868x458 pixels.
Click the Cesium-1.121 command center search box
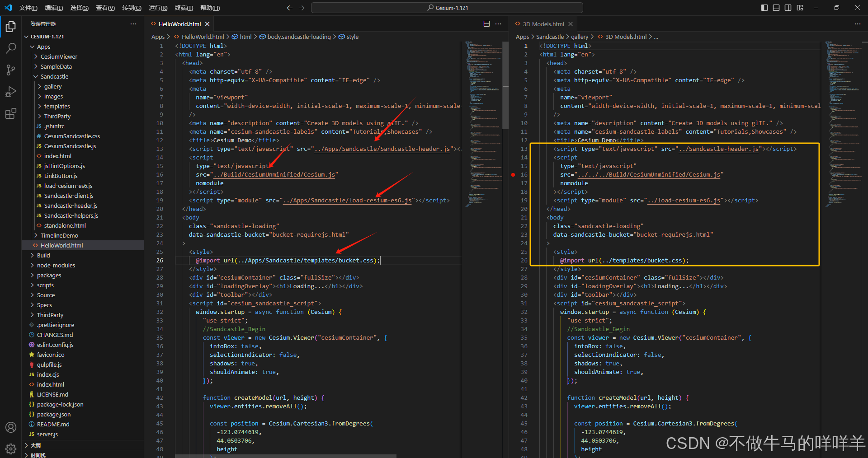pos(447,8)
